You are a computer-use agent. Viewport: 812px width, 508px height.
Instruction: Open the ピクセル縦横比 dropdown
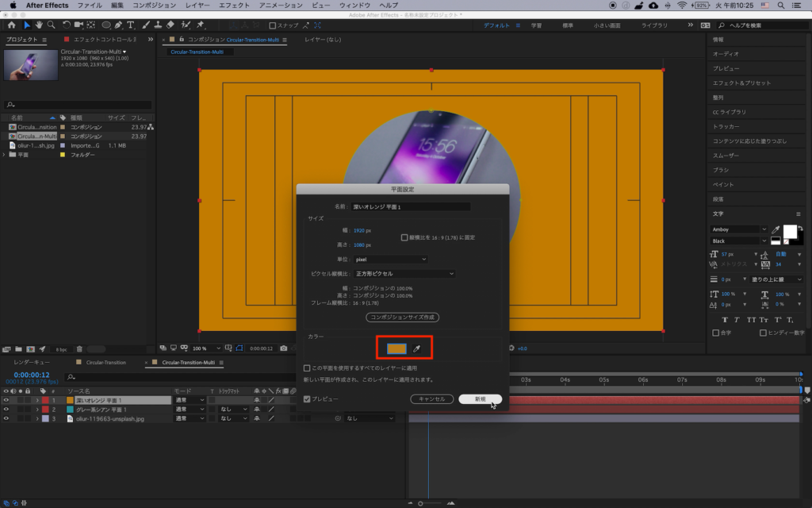click(x=404, y=274)
